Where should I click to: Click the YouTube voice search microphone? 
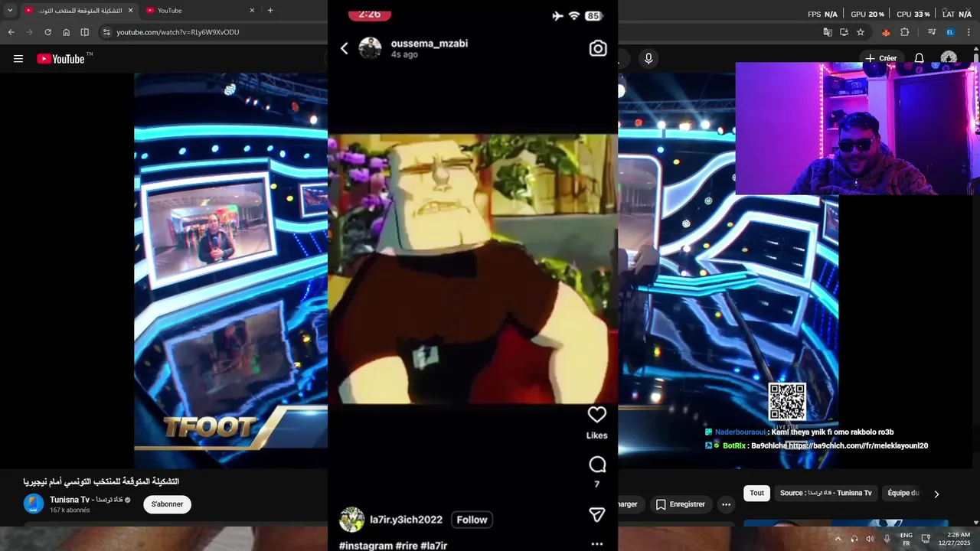[x=648, y=58]
